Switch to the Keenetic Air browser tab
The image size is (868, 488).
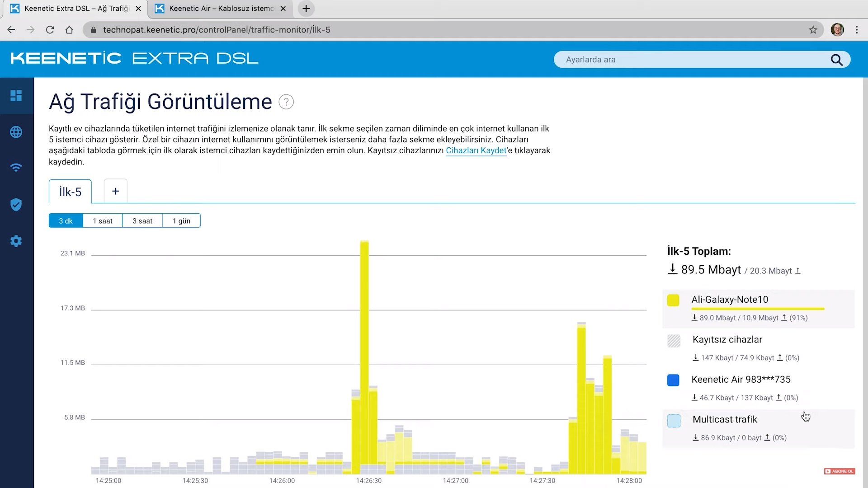(221, 9)
